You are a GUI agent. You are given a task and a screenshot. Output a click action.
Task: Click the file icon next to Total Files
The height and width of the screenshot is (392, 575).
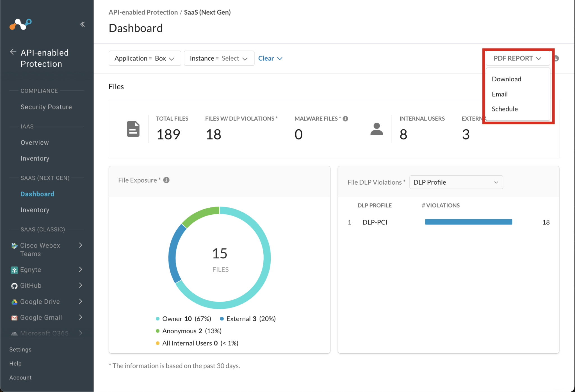pos(133,129)
